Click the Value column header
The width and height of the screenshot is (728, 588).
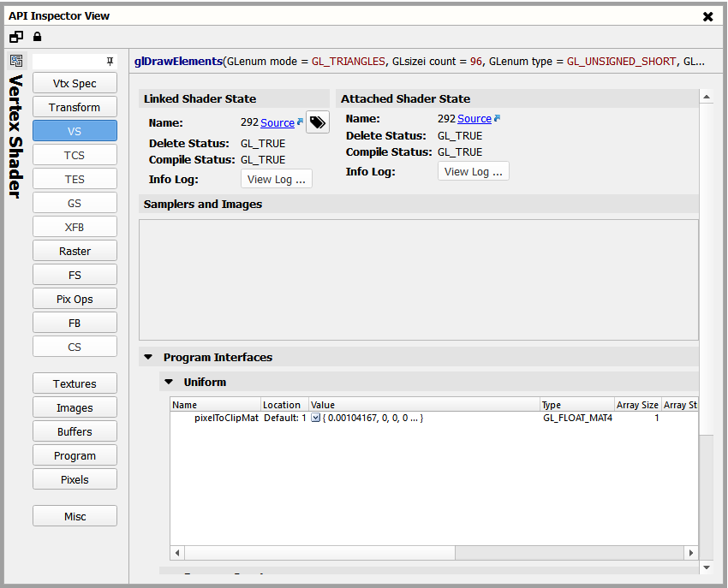coord(424,405)
